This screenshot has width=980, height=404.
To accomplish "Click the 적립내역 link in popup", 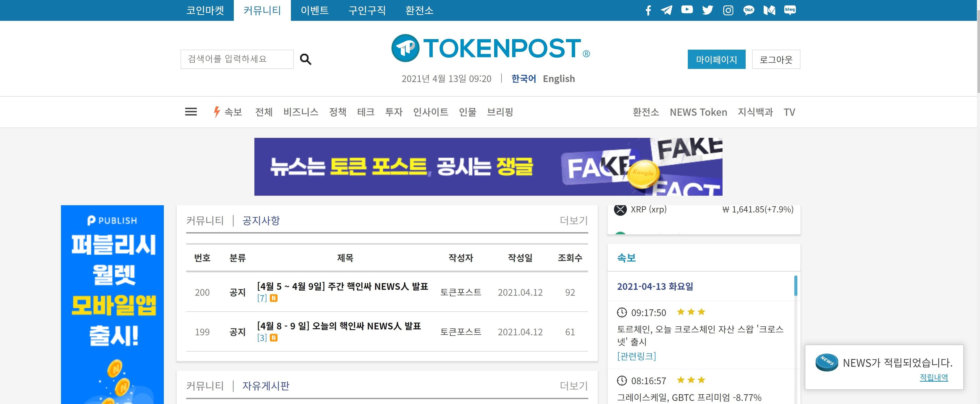I will (934, 377).
